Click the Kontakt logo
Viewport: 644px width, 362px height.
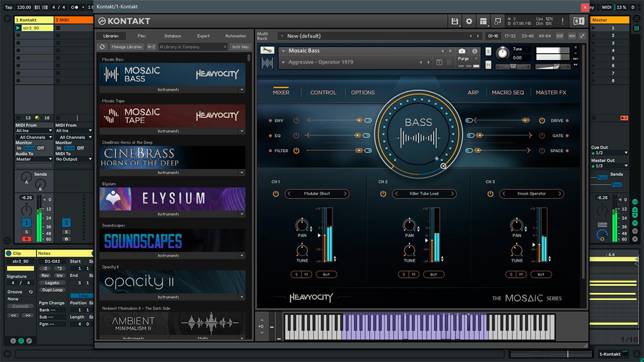pos(124,21)
